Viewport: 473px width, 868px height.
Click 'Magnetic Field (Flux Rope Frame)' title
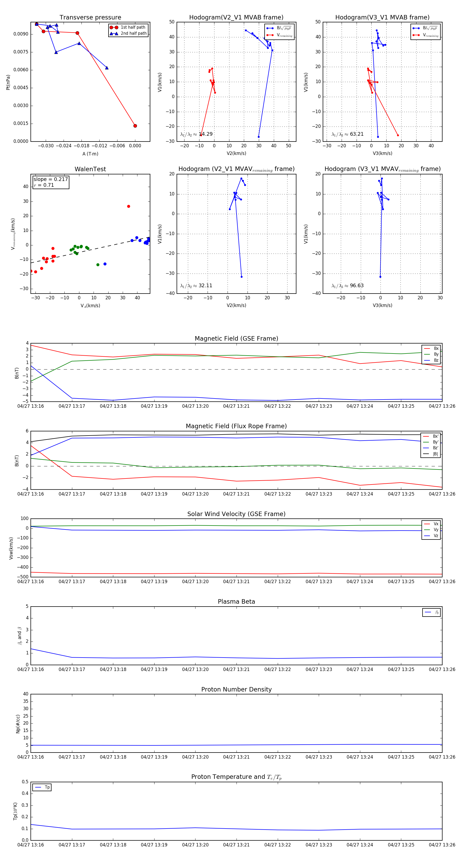coord(236,426)
